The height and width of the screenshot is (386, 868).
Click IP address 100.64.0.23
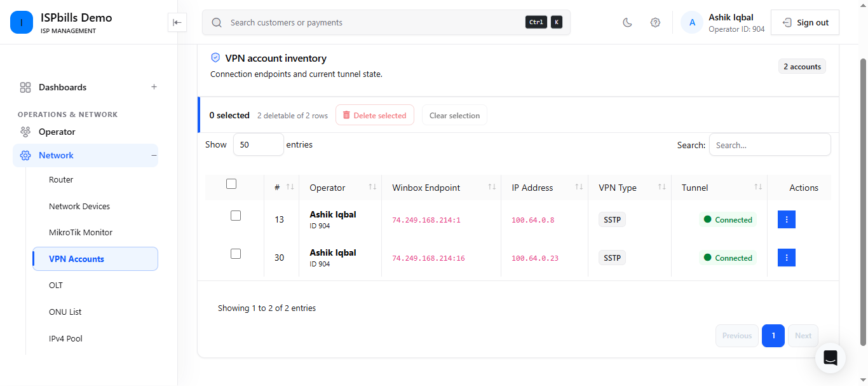click(x=535, y=258)
